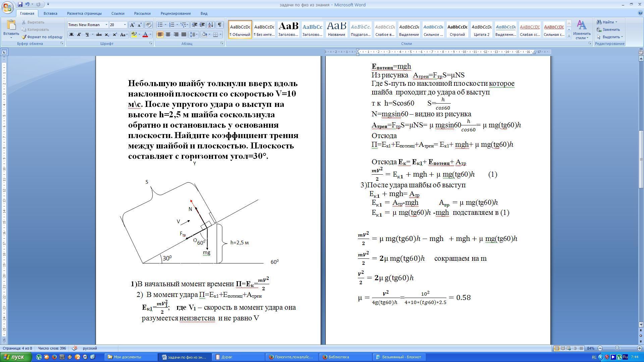
Task: Click the Strikethrough (abc) icon
Action: coord(99,35)
